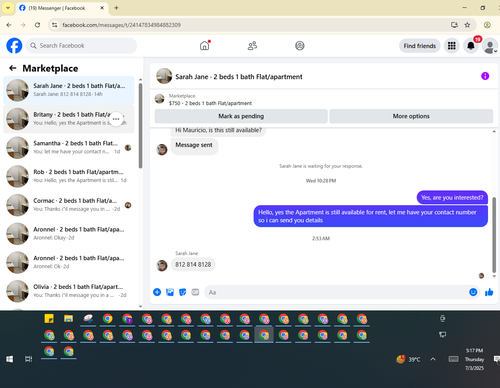
Task: Open Samantha conversation in list
Action: (69, 147)
